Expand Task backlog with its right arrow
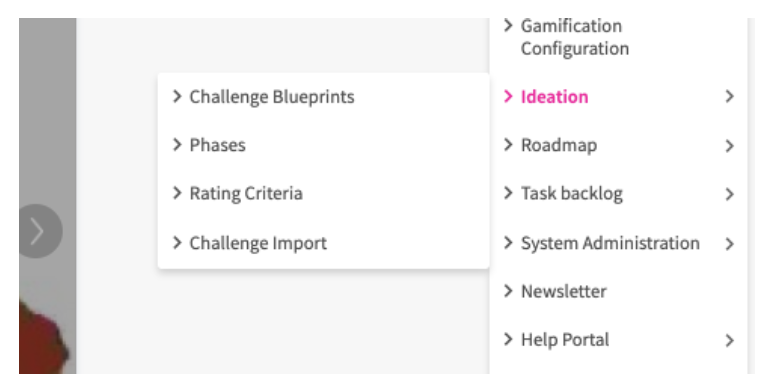Viewport: 760px width, 392px height. coord(729,194)
